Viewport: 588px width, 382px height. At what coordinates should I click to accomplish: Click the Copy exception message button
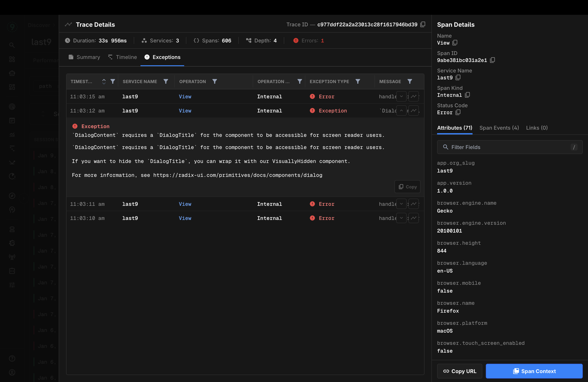coord(407,187)
